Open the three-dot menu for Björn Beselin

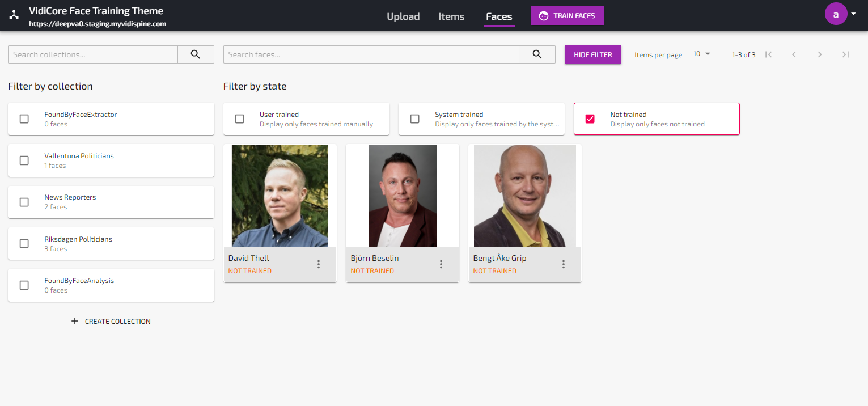pyautogui.click(x=441, y=264)
